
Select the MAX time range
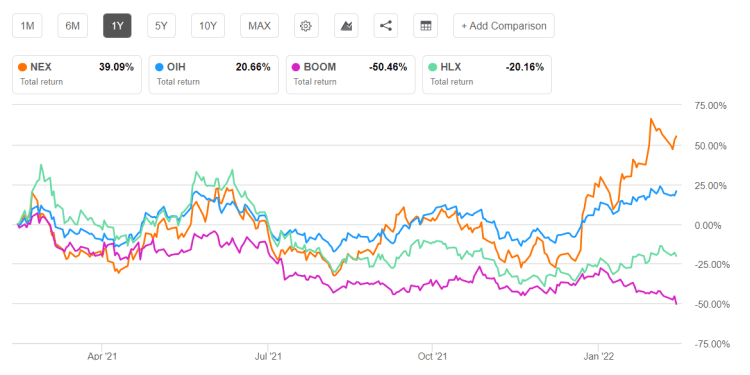point(260,26)
